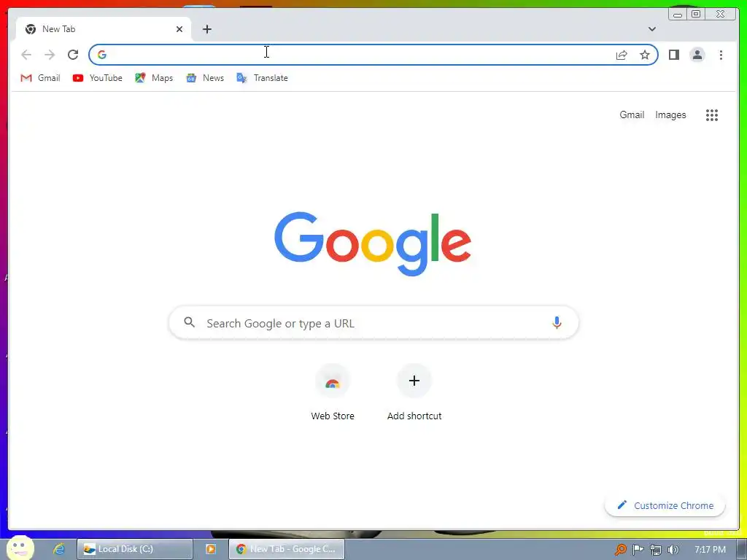Image resolution: width=747 pixels, height=560 pixels.
Task: Open the network tray icon
Action: pos(656,550)
